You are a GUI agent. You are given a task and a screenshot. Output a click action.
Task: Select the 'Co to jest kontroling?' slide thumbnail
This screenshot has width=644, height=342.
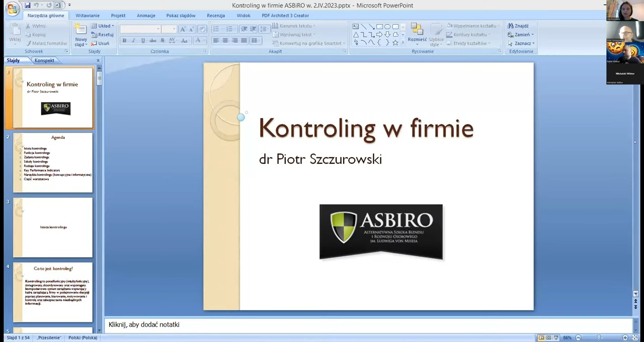click(53, 292)
